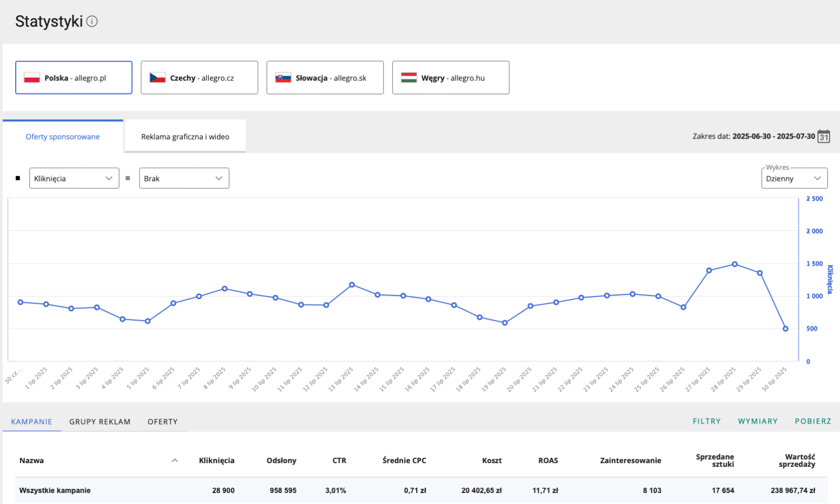
Task: Click the gray second-series color square
Action: tap(128, 178)
